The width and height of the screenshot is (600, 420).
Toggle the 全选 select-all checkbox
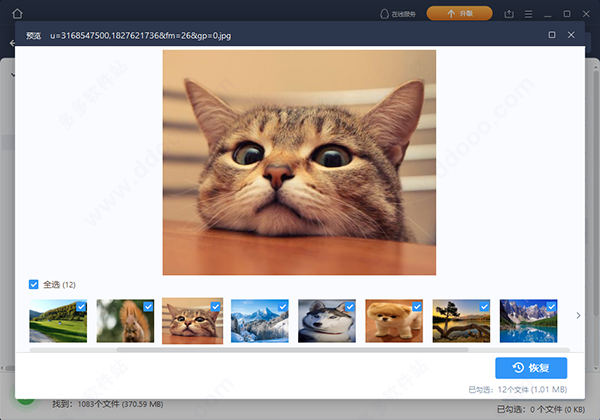34,284
